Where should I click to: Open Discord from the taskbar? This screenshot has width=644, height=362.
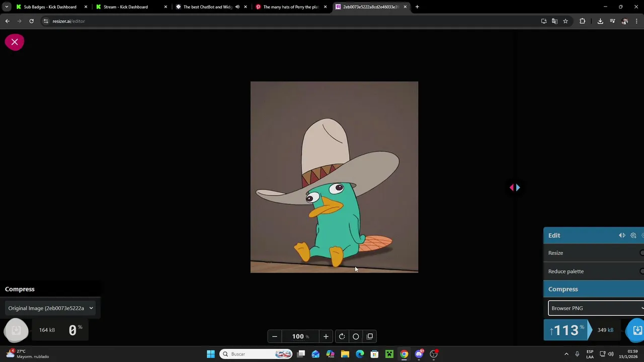coord(419,354)
